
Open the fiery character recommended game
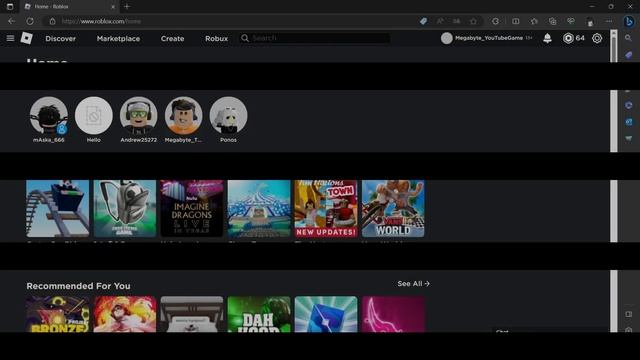click(x=124, y=314)
